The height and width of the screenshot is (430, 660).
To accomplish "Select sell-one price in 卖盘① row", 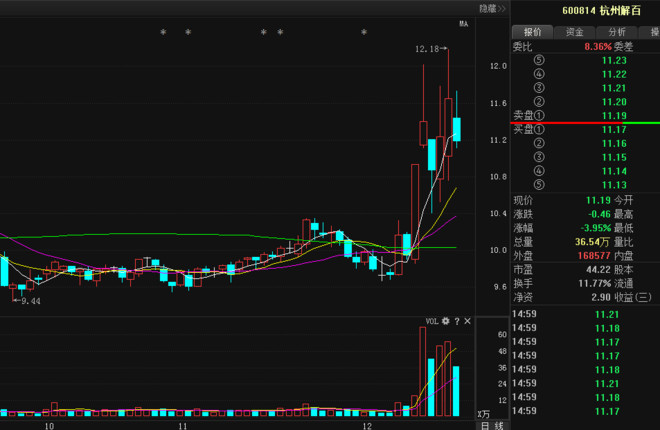I will click(614, 116).
